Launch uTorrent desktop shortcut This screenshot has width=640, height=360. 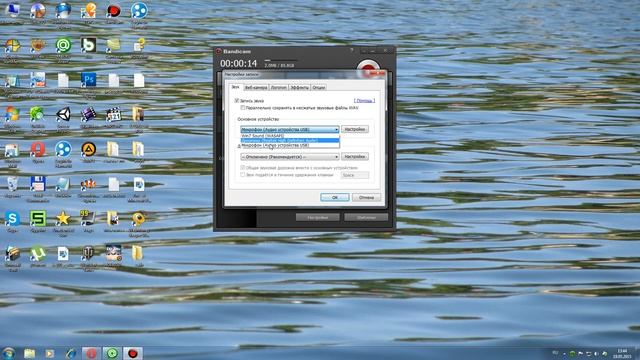pyautogui.click(x=38, y=254)
